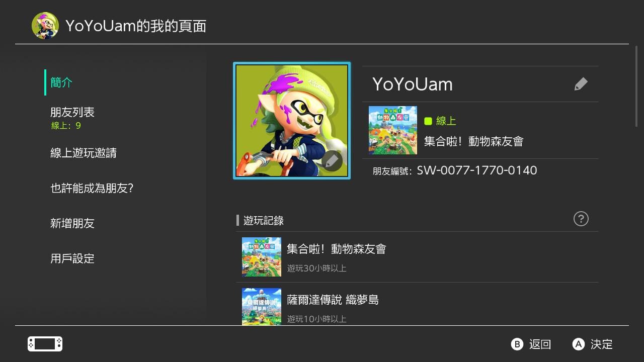The height and width of the screenshot is (362, 644).
Task: Click the vertical scrollbar on the right edge
Action: coord(637,85)
